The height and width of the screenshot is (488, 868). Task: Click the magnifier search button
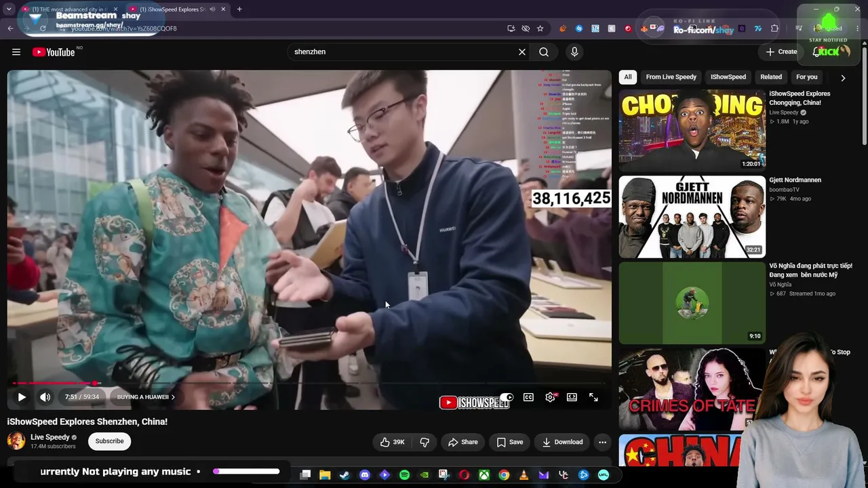pyautogui.click(x=544, y=52)
